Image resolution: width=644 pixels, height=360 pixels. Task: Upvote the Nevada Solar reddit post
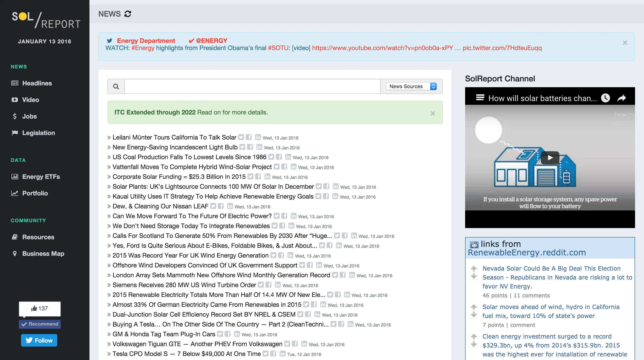pos(474,269)
